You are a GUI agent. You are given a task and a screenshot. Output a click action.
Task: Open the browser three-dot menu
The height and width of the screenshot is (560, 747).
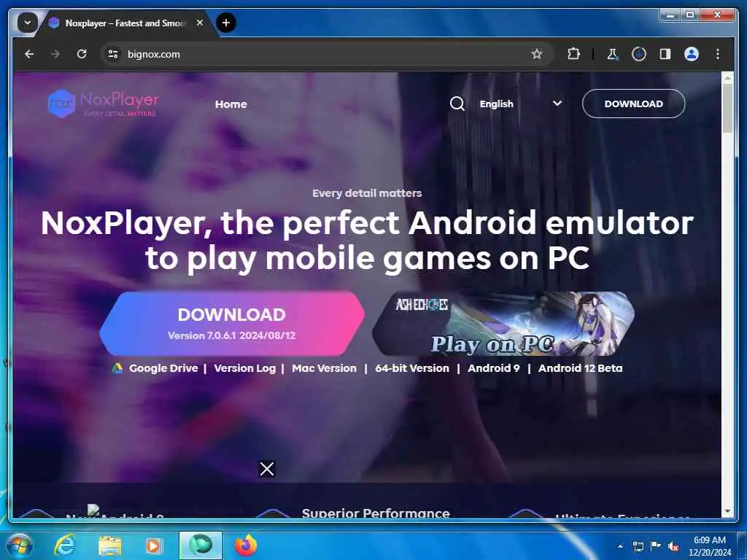coord(718,54)
